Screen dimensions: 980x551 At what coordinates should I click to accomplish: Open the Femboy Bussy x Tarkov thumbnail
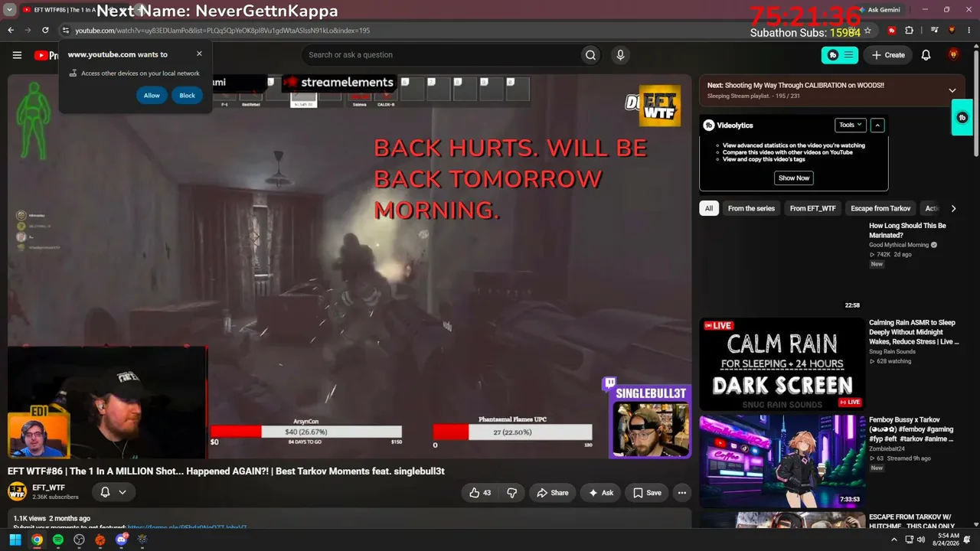782,461
